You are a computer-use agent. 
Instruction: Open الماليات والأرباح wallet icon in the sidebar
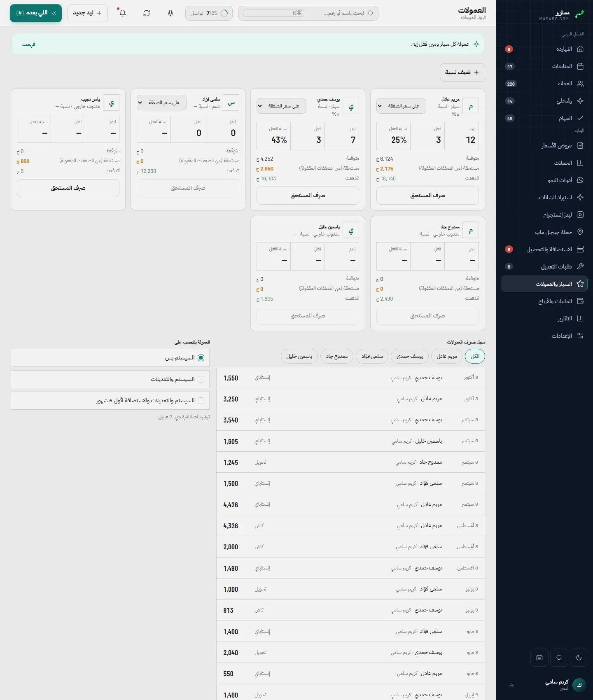pos(580,301)
